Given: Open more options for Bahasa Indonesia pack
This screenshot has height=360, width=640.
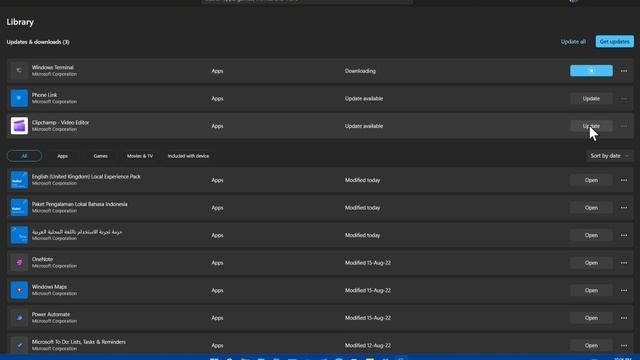Looking at the screenshot, I should (x=624, y=208).
